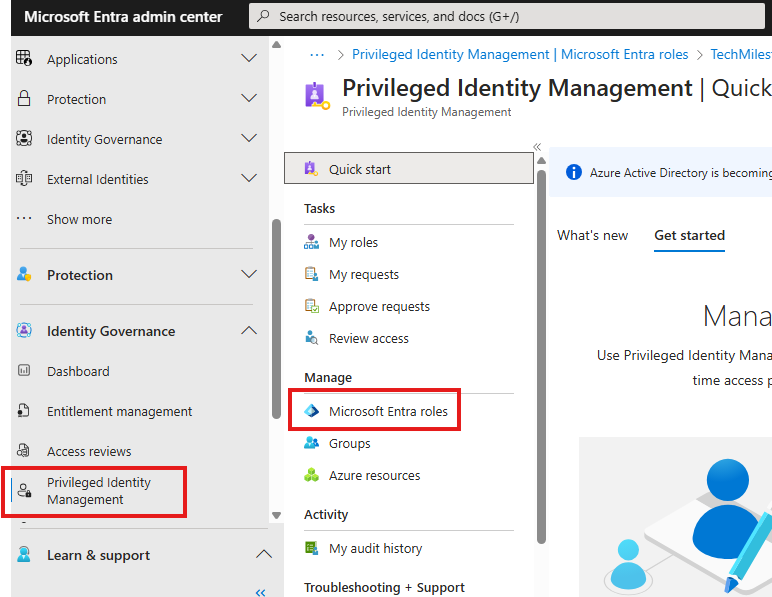Image resolution: width=772 pixels, height=597 pixels.
Task: Click the bold Identity Governance section icon
Action: [24, 330]
